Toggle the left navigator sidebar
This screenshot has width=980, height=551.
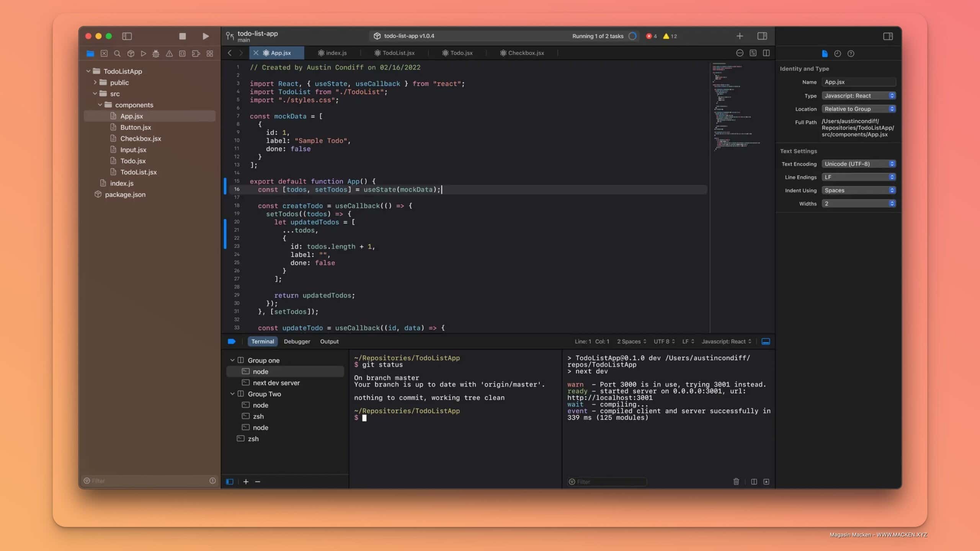[x=127, y=36]
